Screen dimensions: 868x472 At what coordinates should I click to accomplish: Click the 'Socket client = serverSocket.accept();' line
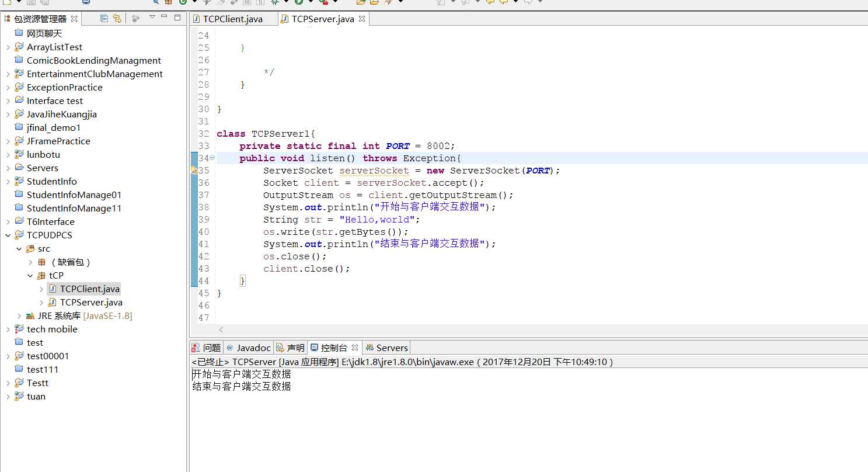click(374, 182)
